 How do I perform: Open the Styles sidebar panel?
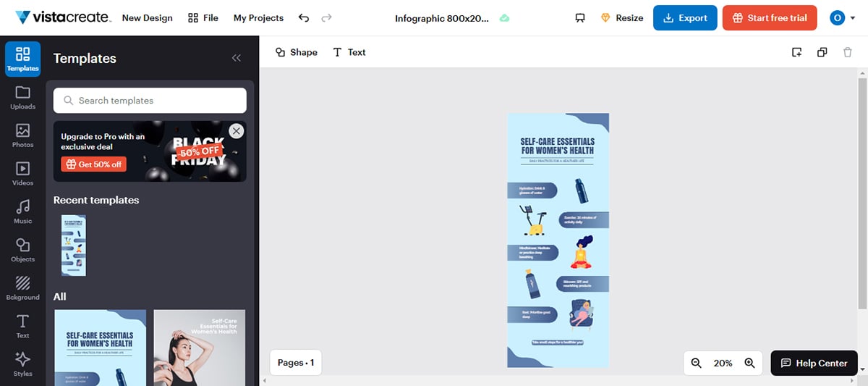pyautogui.click(x=22, y=364)
